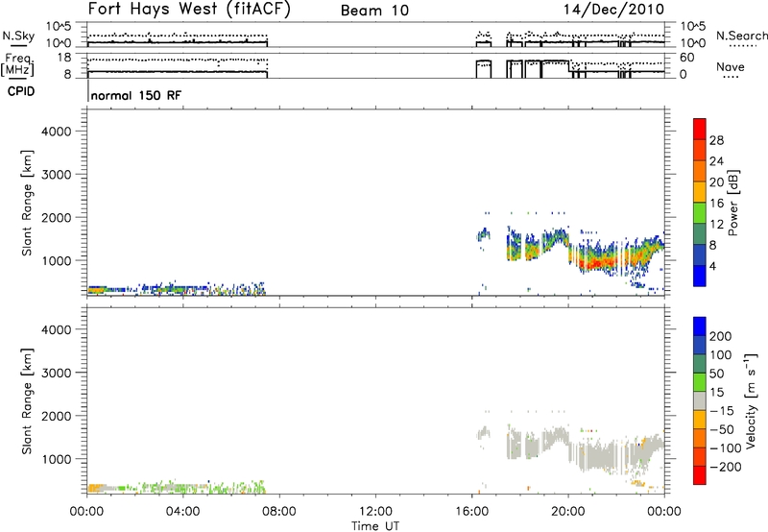Click the 16 label on Power colorbar
The width and height of the screenshot is (768, 532).
point(716,203)
